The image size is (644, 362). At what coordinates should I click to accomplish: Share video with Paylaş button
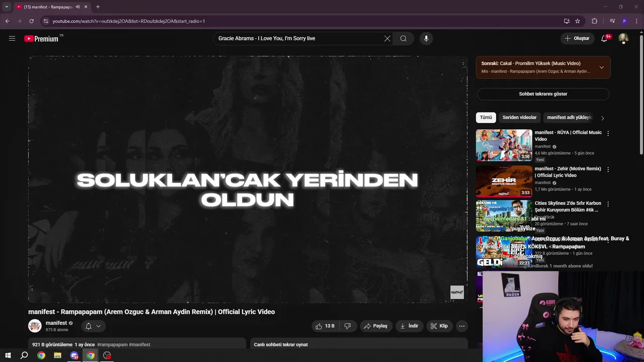tap(376, 326)
